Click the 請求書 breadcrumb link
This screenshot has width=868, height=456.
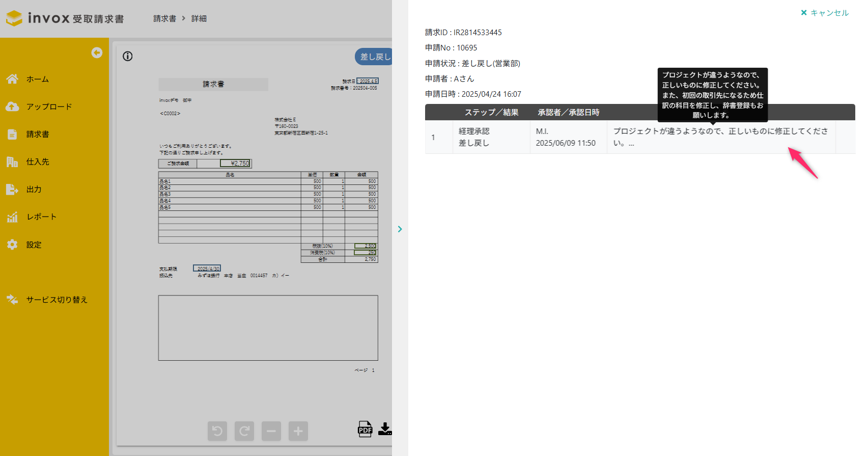click(165, 18)
